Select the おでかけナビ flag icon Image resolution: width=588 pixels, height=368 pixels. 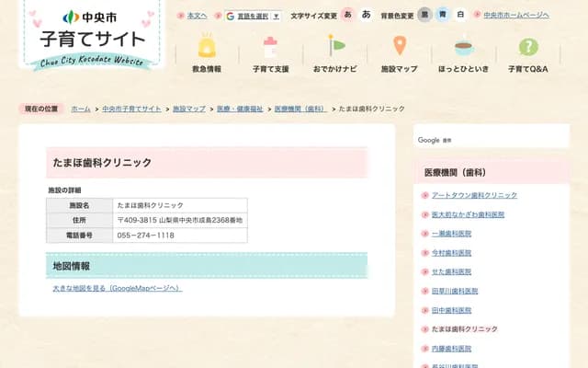pos(336,47)
